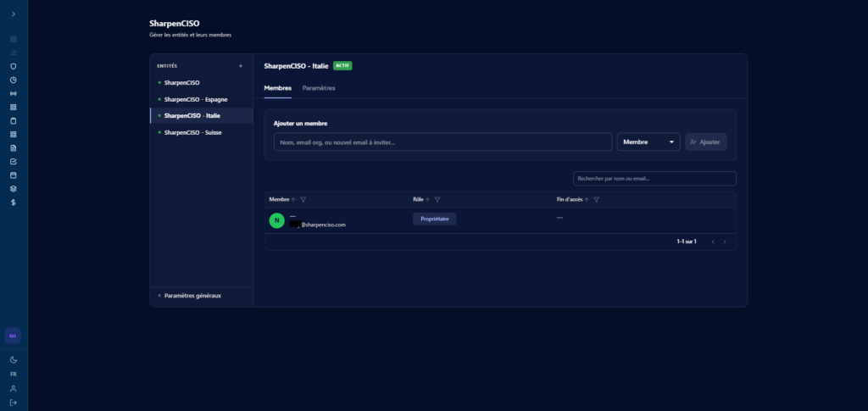This screenshot has width=868, height=411.
Task: Click the SH organization avatar in sidebar
Action: (x=13, y=336)
